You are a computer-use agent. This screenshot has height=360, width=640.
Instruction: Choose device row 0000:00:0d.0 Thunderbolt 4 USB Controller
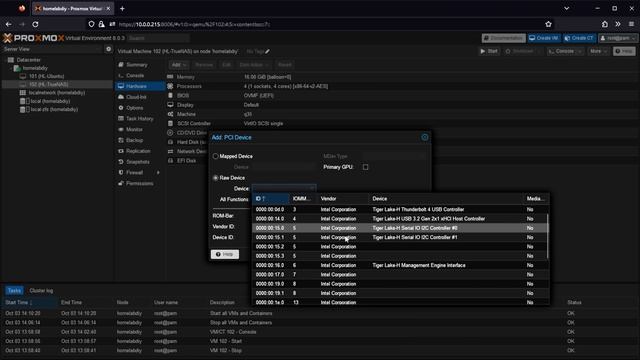coord(400,209)
